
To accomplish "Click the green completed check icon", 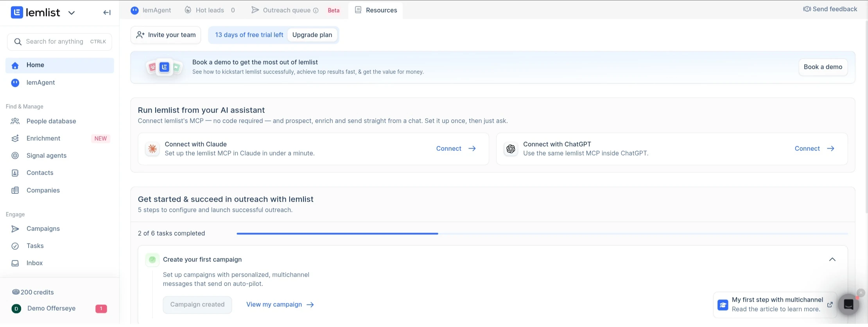I will [x=152, y=259].
